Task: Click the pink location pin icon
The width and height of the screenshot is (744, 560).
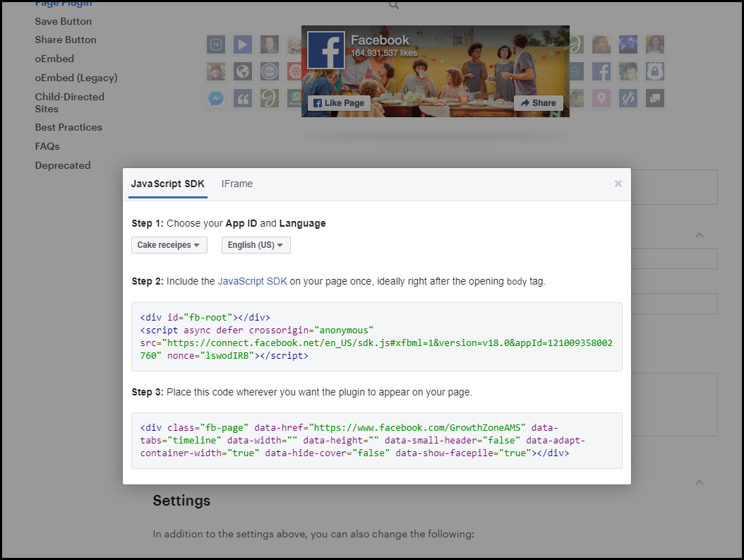Action: coord(601,98)
